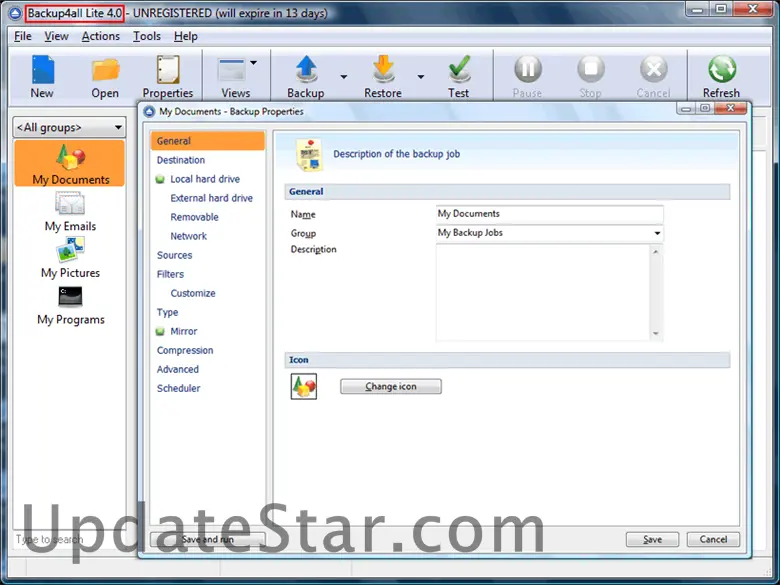Open the View menu
Image resolution: width=780 pixels, height=585 pixels.
[x=56, y=36]
